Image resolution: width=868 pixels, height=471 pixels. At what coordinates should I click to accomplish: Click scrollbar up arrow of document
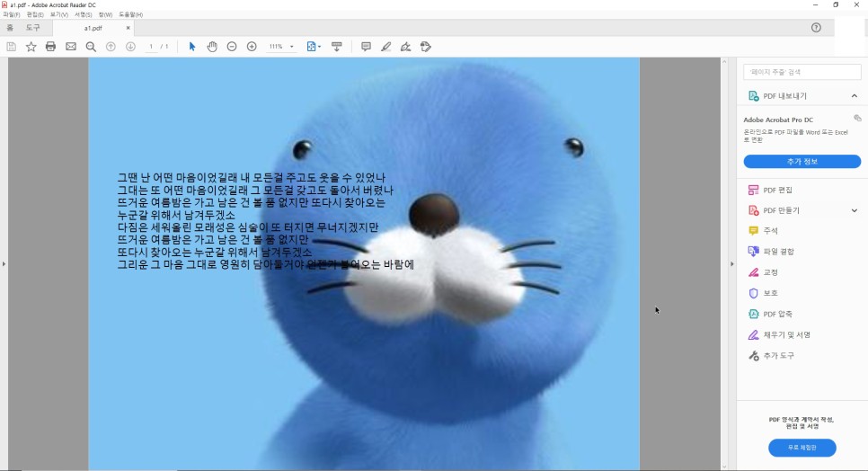(x=724, y=61)
